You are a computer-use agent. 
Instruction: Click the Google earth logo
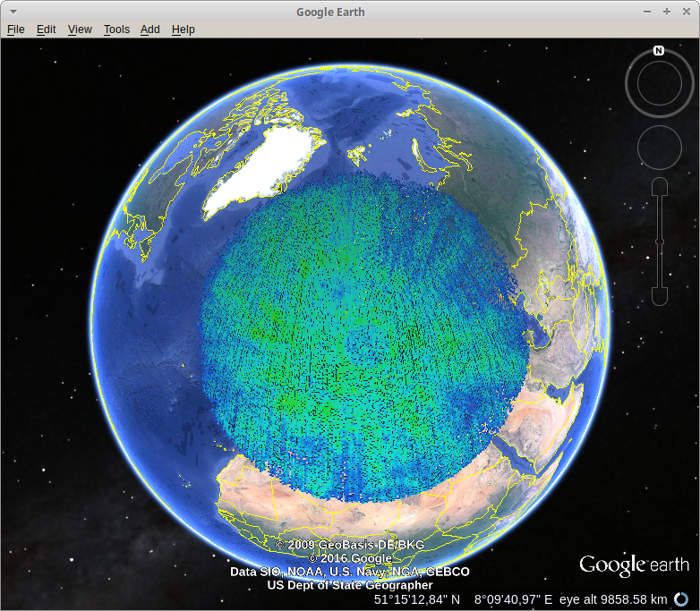click(x=634, y=565)
